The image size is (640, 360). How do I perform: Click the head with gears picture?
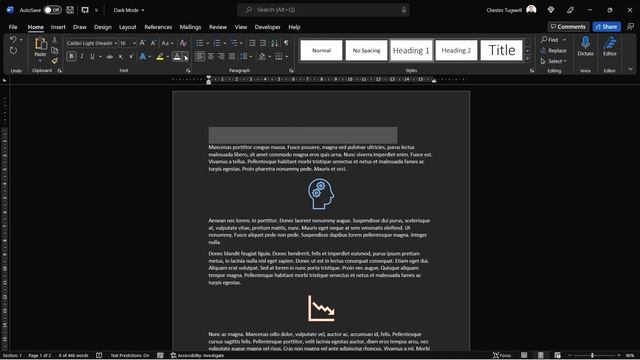click(x=321, y=194)
